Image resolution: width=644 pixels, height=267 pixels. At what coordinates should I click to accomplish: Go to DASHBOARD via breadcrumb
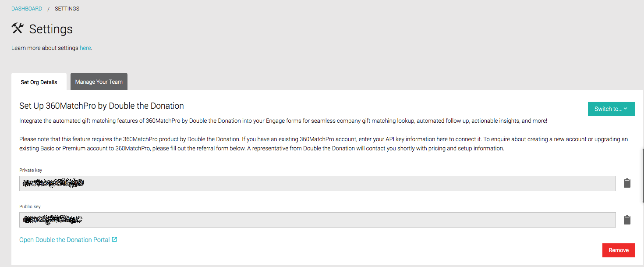[27, 9]
